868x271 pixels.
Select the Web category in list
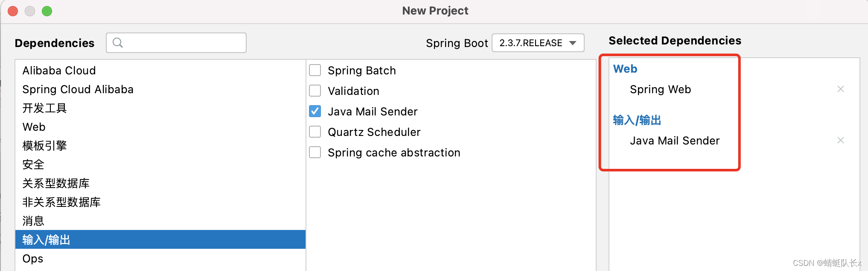[34, 127]
